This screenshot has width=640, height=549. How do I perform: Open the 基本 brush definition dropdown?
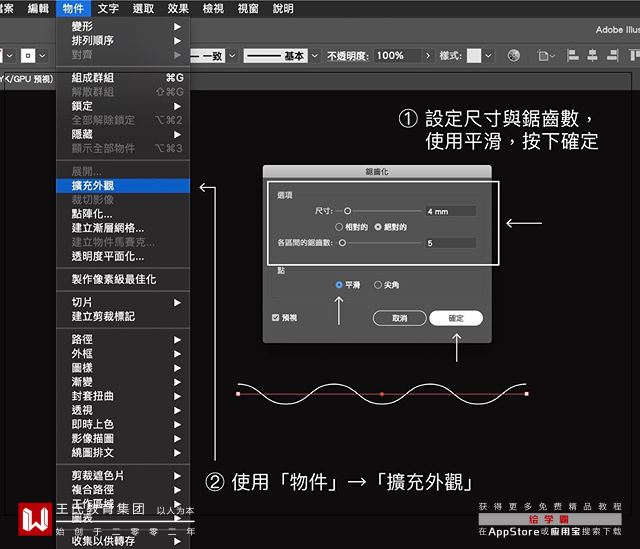315,56
